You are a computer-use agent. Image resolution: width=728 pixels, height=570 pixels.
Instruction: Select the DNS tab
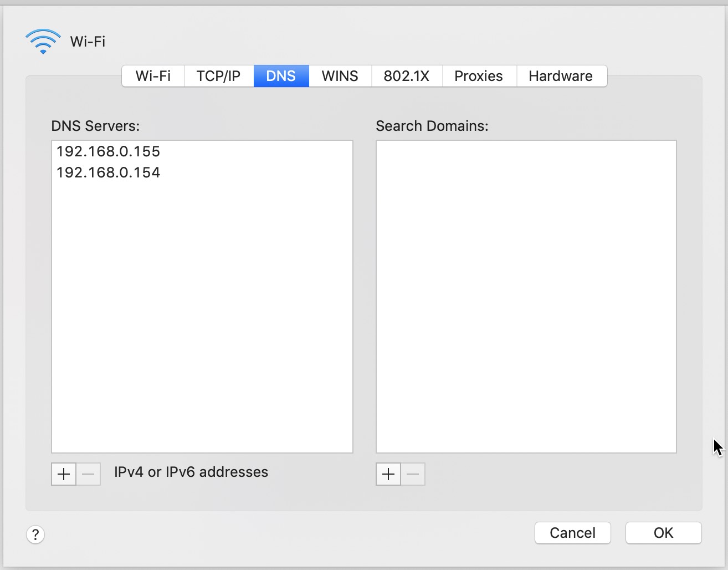[x=281, y=76]
